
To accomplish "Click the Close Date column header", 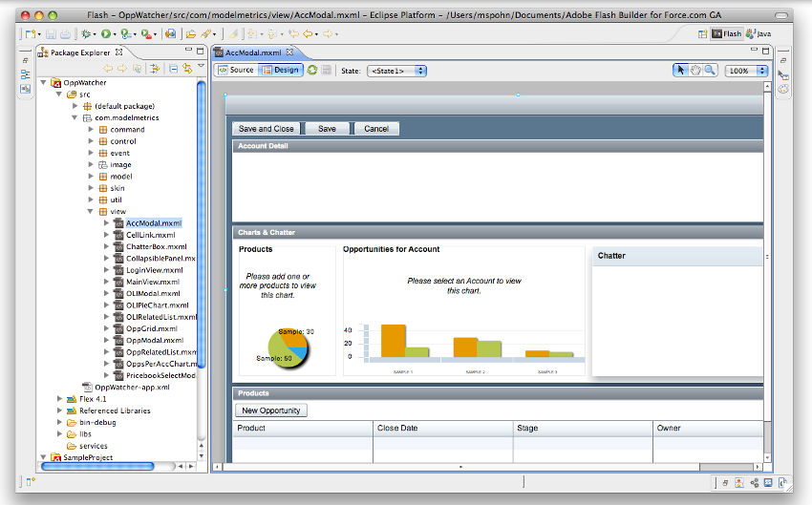I will [442, 428].
